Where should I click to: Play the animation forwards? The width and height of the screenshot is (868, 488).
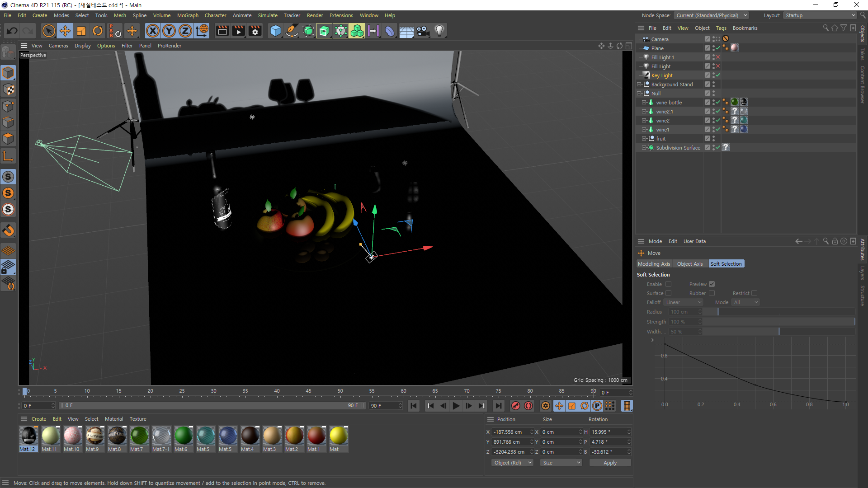pyautogui.click(x=456, y=406)
